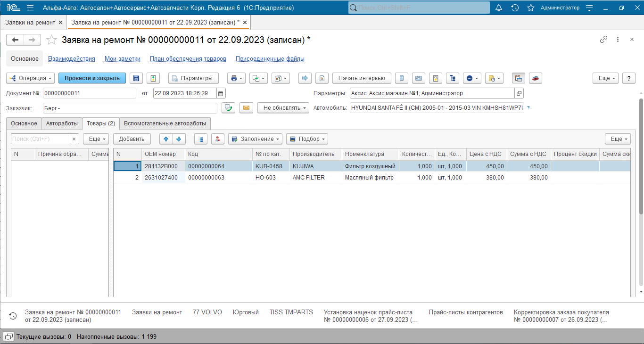The image size is (644, 344).
Task: Open the Параметры field selection button
Action: point(519,93)
